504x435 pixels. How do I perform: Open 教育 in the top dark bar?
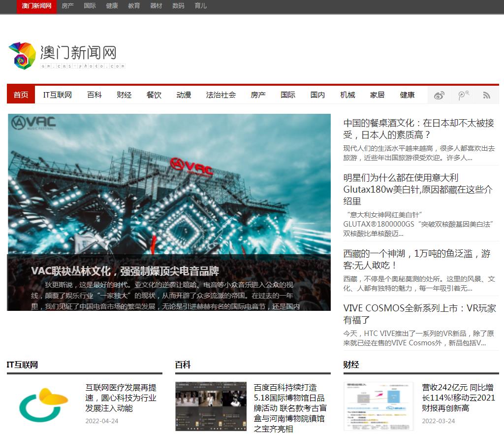tap(134, 6)
